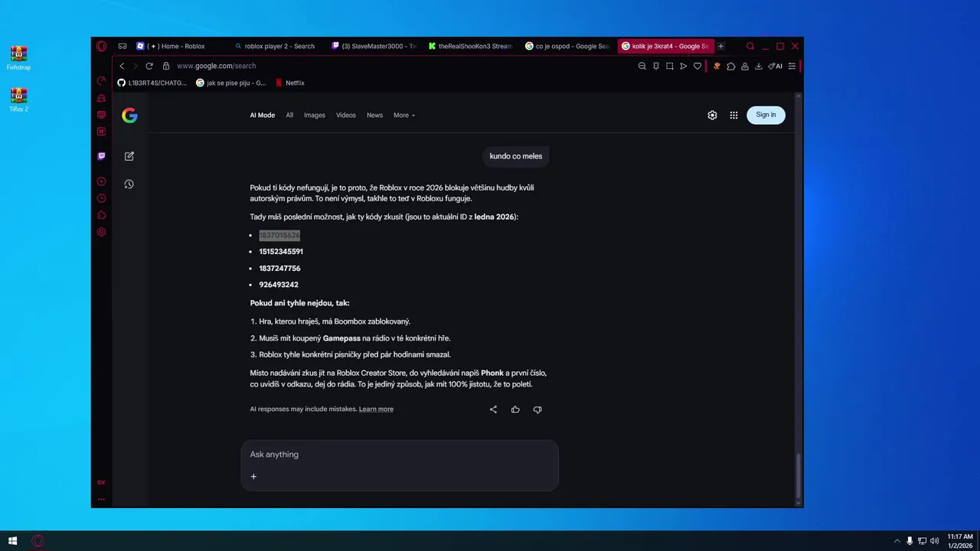The height and width of the screenshot is (551, 980).
Task: Open L1B3RT4S/CHATG... bookmark
Action: coord(152,83)
